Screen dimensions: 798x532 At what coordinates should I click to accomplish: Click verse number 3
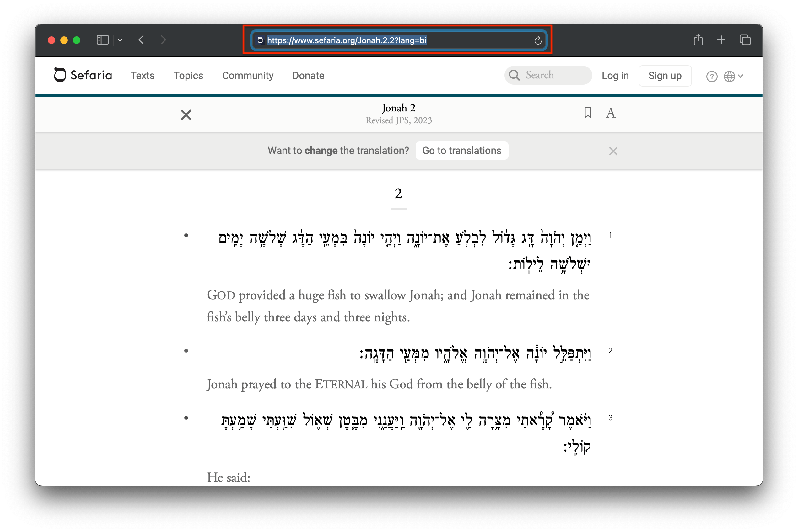pyautogui.click(x=610, y=418)
